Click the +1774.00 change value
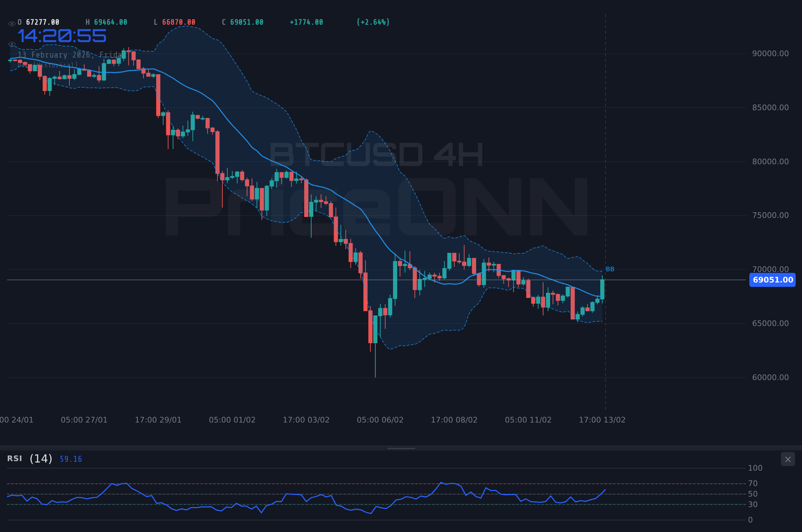Image resolution: width=802 pixels, height=532 pixels. [x=306, y=22]
